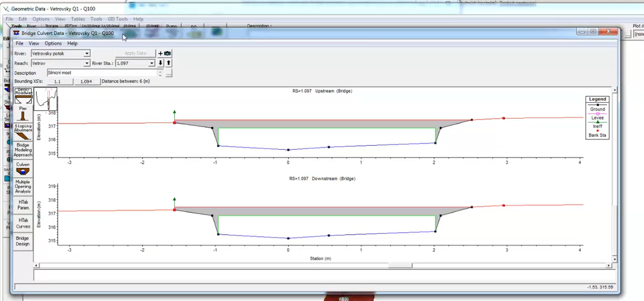The width and height of the screenshot is (644, 301).
Task: Click the Bridge Modeling Approach button
Action: click(23, 150)
